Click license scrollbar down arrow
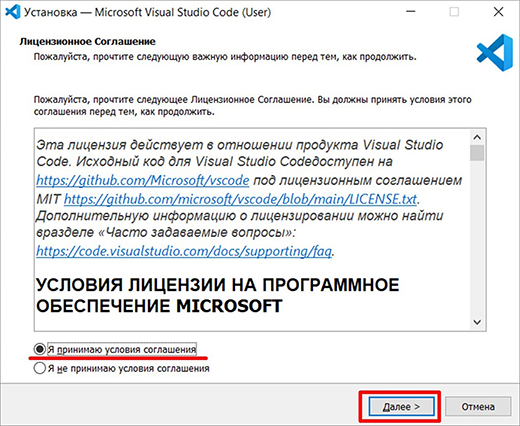 pos(477,322)
